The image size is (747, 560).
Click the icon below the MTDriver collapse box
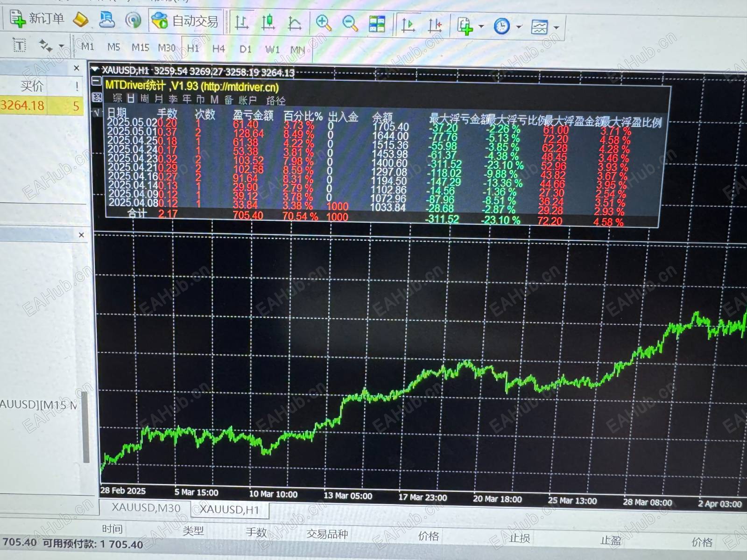click(97, 97)
